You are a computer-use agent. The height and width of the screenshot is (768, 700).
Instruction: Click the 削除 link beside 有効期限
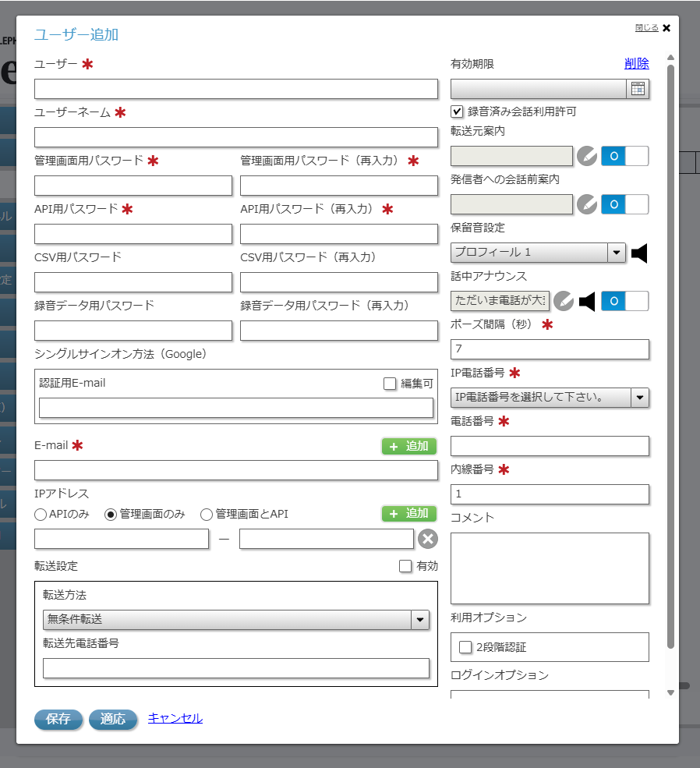click(x=637, y=63)
